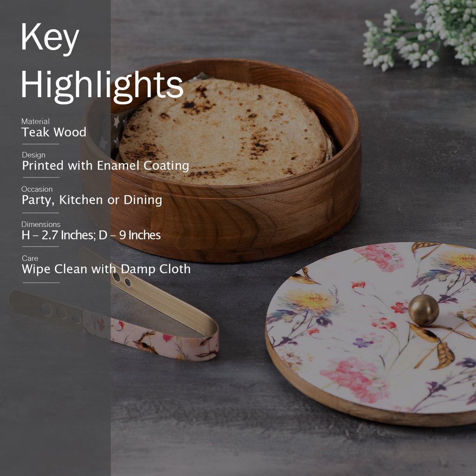
Task: Click the Care label
Action: tap(30, 258)
